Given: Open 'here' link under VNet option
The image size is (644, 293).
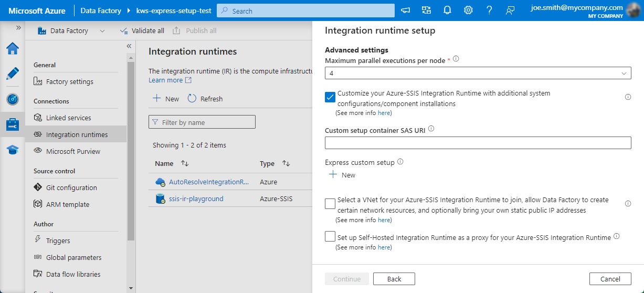Looking at the screenshot, I should 384,220.
